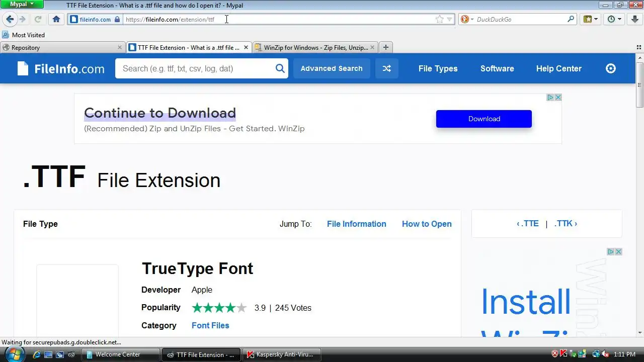Click the network connection tray icon
Viewport: 644px width, 362px height.
click(596, 354)
